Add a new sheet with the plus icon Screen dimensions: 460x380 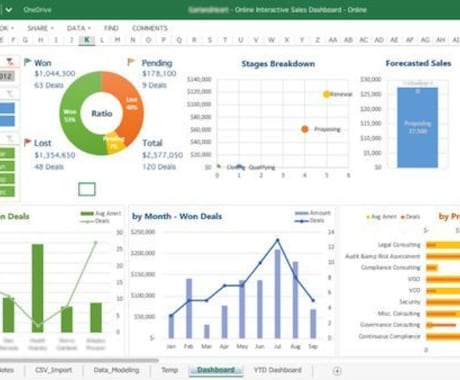point(337,371)
